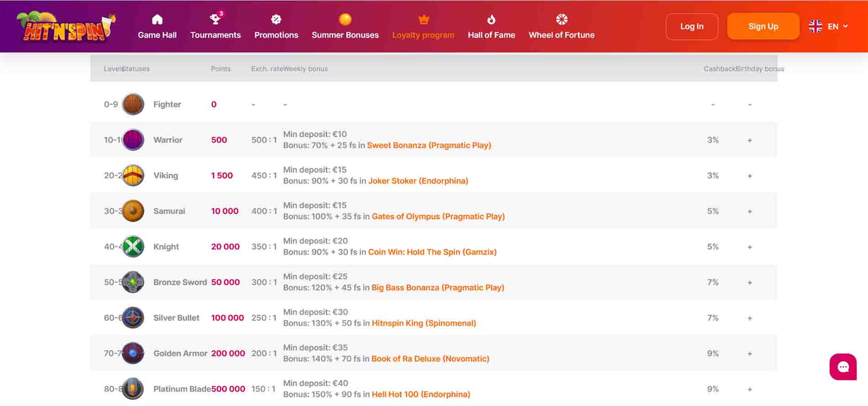Click the Samurai status shield icon
This screenshot has width=868, height=406.
point(133,211)
